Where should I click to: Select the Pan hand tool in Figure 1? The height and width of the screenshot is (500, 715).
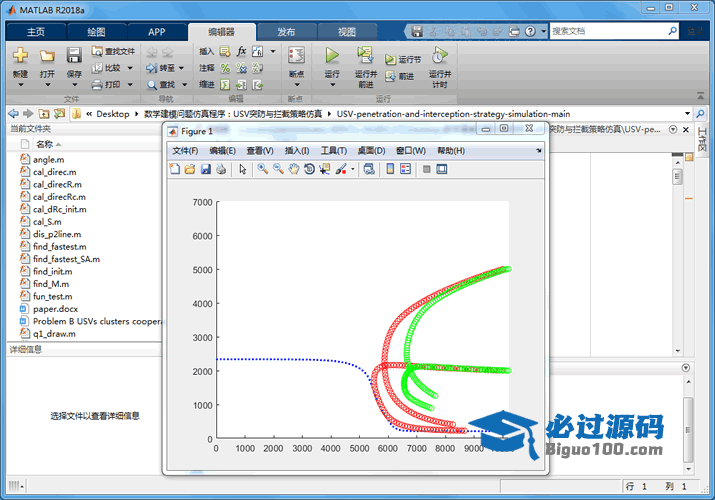point(294,170)
